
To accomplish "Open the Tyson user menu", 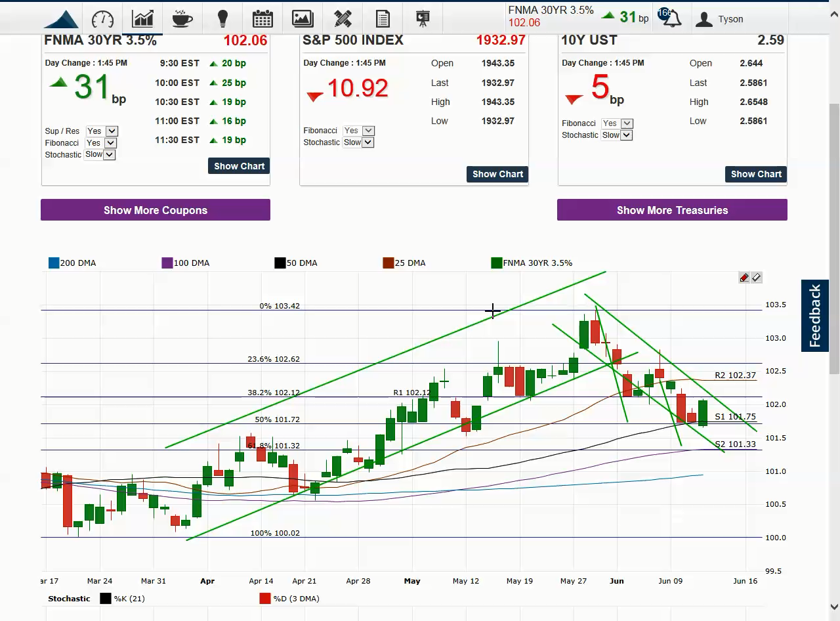I will 719,19.
